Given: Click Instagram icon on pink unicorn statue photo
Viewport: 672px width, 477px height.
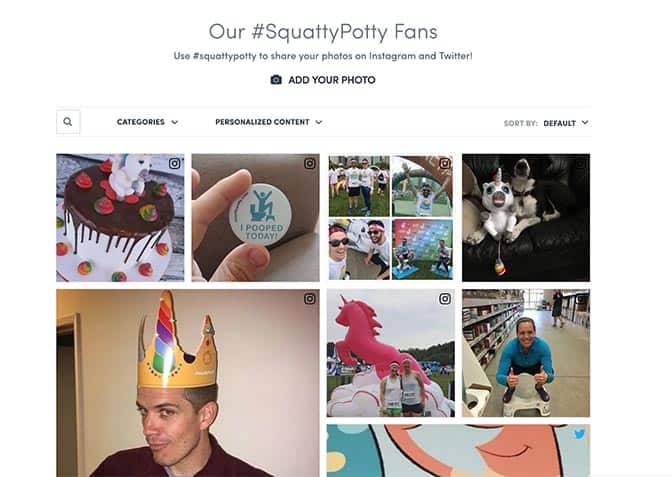Looking at the screenshot, I should [x=445, y=299].
